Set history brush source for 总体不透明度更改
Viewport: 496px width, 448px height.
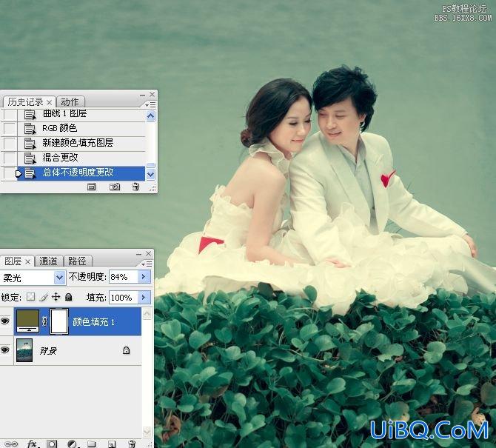tap(9, 173)
